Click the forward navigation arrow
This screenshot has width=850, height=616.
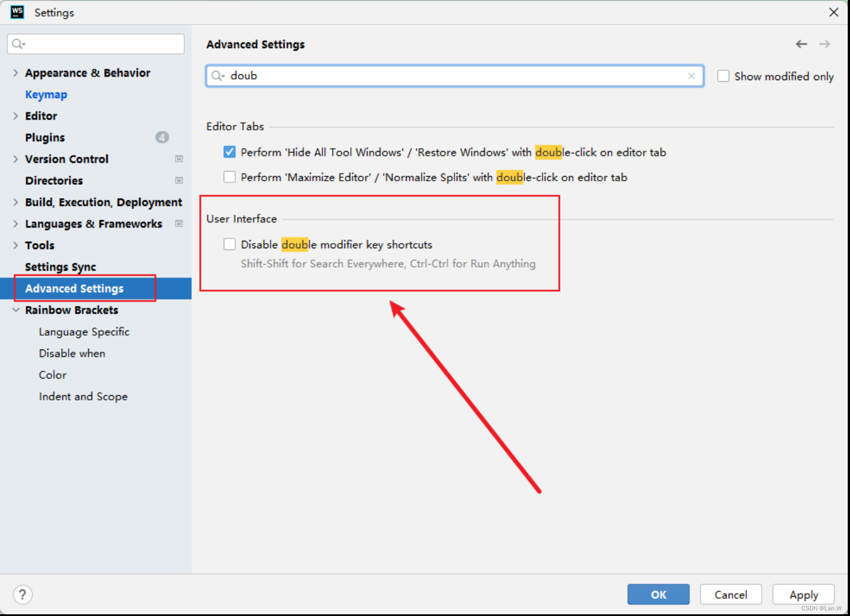824,44
